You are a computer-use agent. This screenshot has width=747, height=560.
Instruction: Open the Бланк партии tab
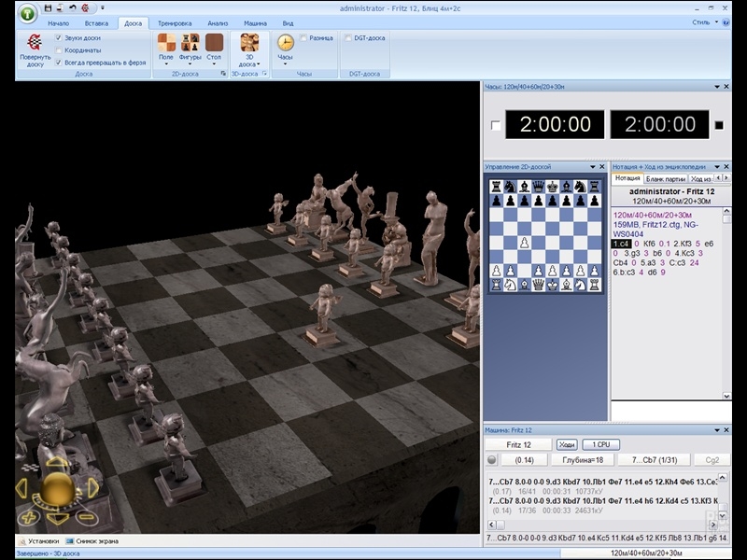coord(666,178)
